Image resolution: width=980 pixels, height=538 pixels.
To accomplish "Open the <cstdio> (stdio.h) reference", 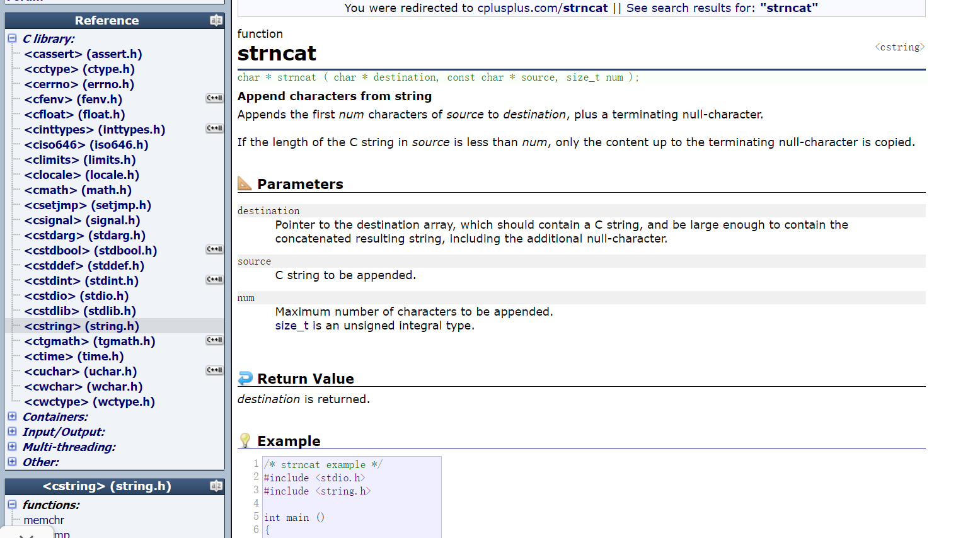I will click(x=76, y=296).
